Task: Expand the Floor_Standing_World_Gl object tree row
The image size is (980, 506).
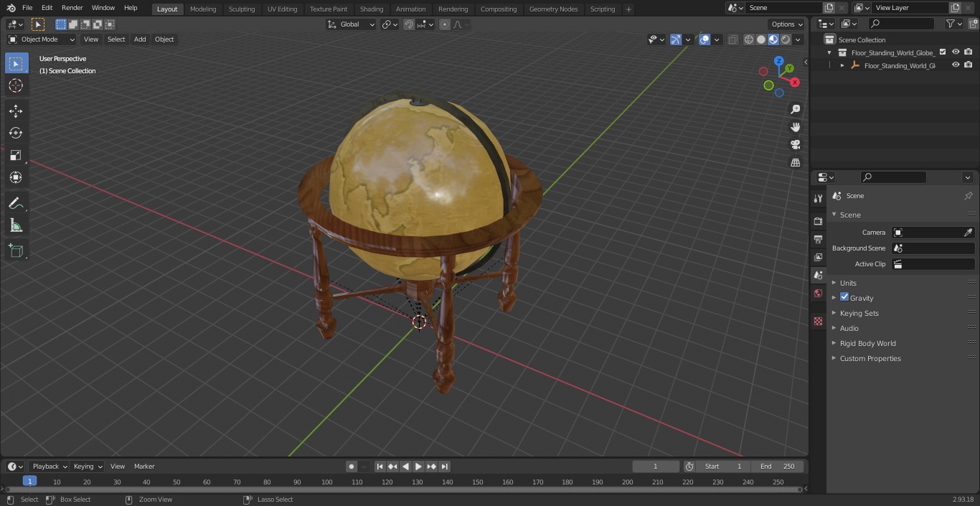Action: point(842,65)
